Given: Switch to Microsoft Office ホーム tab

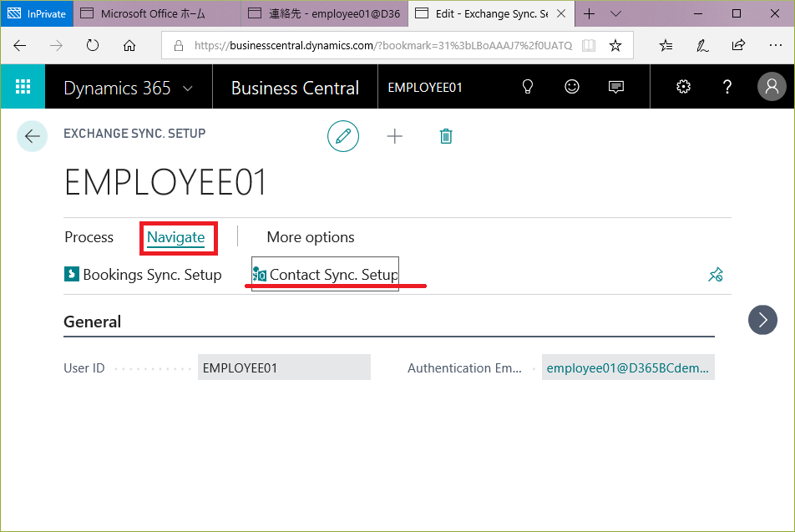Looking at the screenshot, I should (156, 13).
